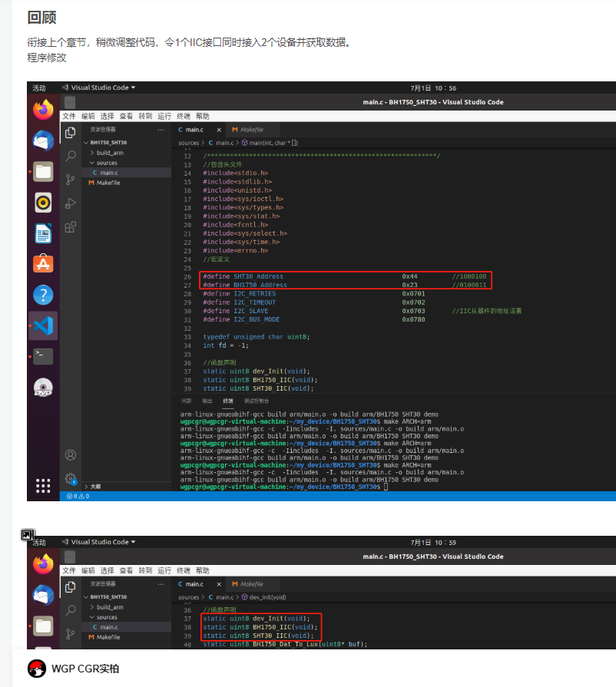Click the WGP CGR author avatar
The height and width of the screenshot is (687, 616).
[x=37, y=669]
